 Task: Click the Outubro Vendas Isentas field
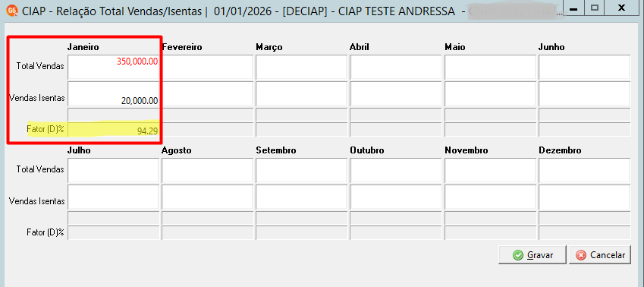tap(396, 197)
